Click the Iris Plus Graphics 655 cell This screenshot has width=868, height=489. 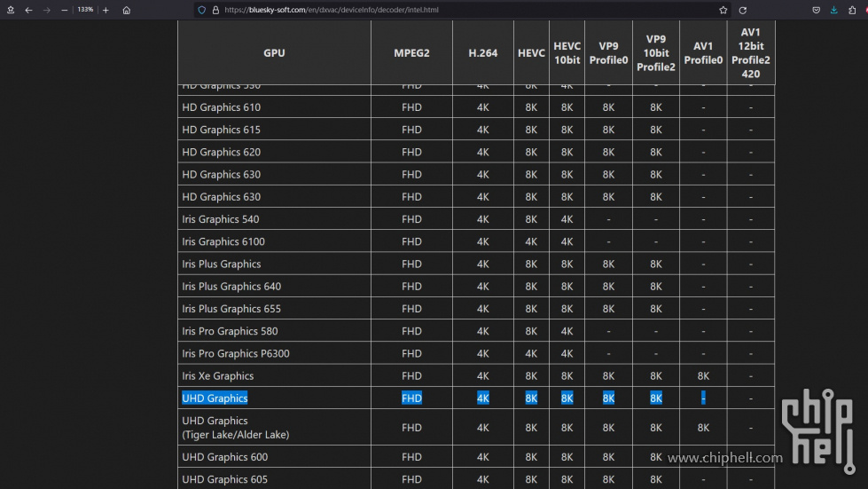[x=274, y=309]
